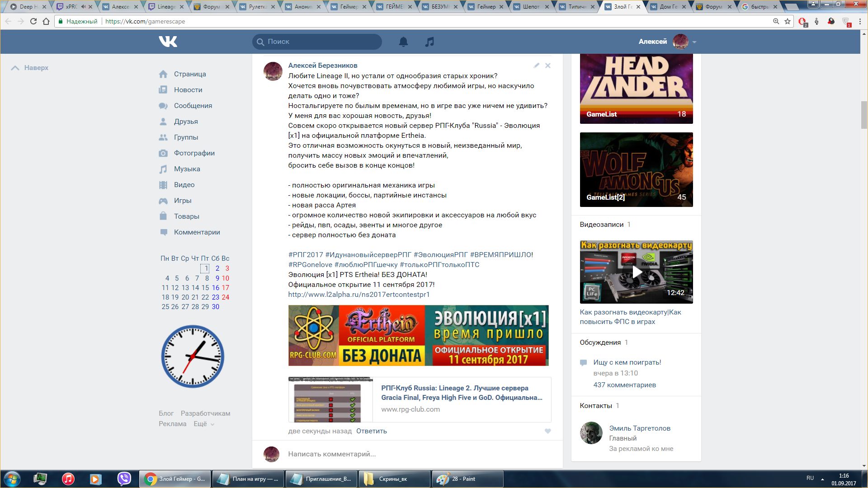This screenshot has width=868, height=488.
Task: Click the Группы people icon
Action: [x=163, y=137]
